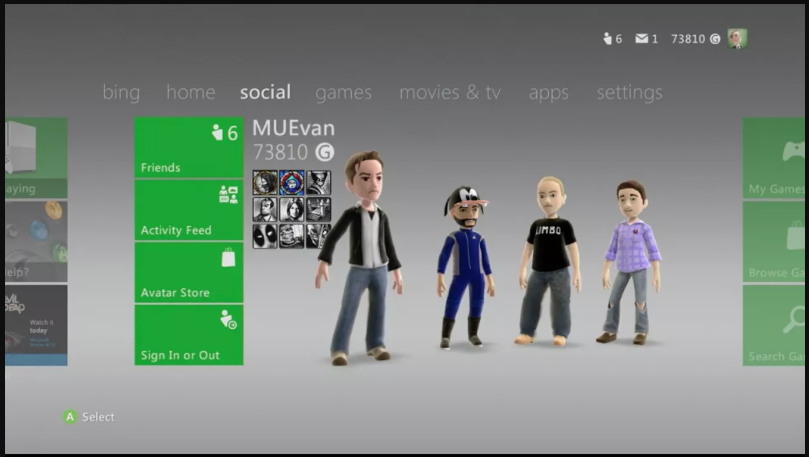Open the Activity Feed tile
The height and width of the screenshot is (457, 809).
(x=189, y=210)
